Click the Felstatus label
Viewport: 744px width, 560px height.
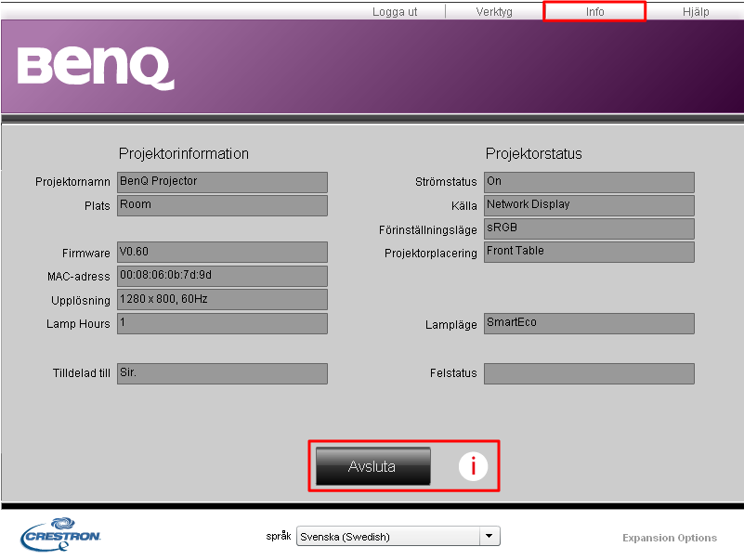click(x=453, y=373)
